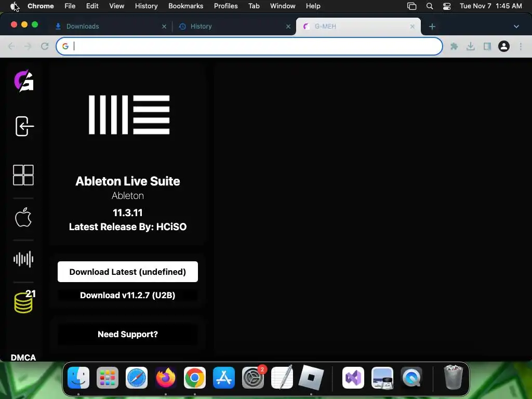This screenshot has height=399, width=532.
Task: Click the browser back arrow
Action: tap(11, 46)
